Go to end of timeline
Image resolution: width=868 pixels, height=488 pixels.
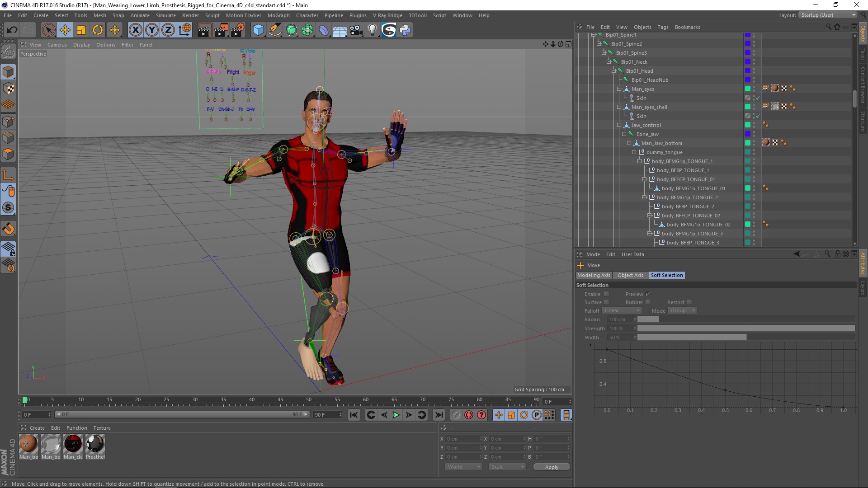439,415
